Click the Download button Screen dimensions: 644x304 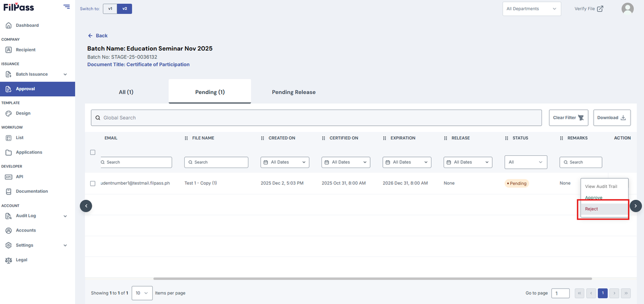coord(612,118)
